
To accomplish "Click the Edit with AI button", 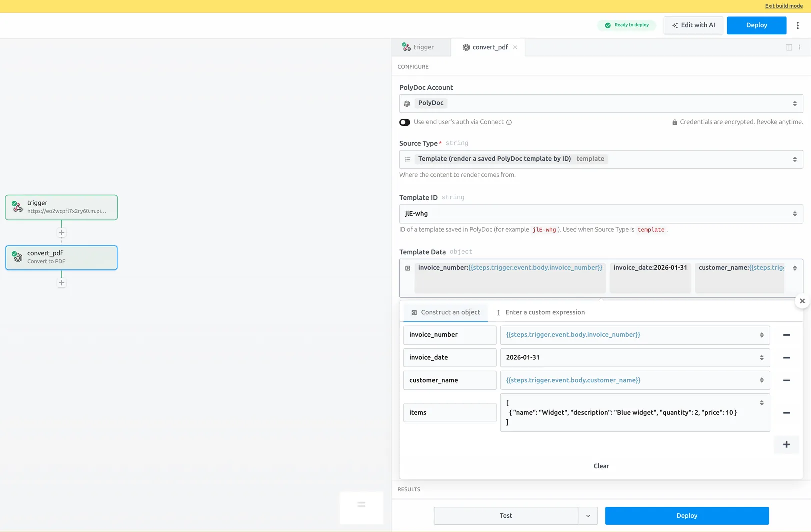I will coord(693,25).
